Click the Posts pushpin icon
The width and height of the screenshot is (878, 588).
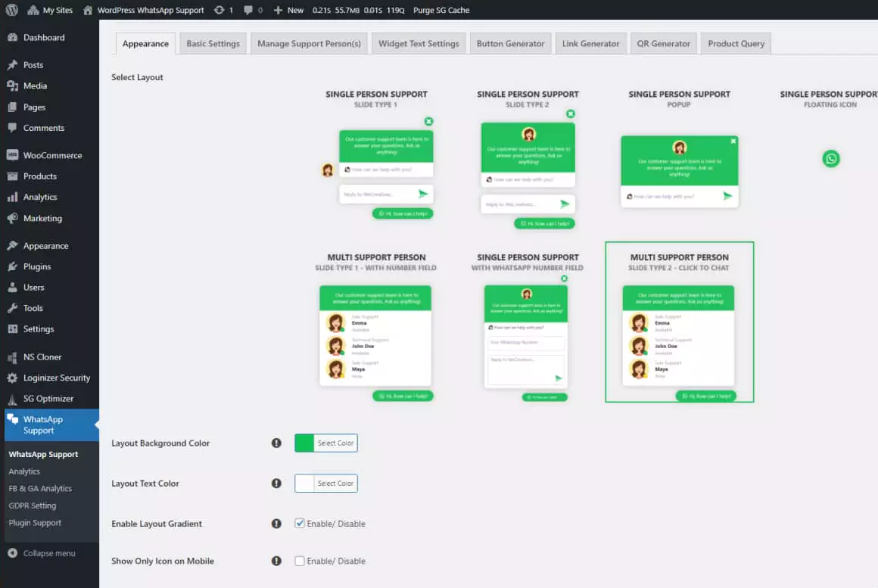[12, 65]
